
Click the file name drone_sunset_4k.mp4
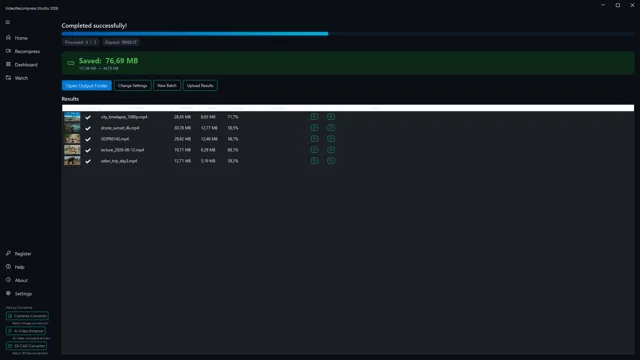pyautogui.click(x=120, y=128)
